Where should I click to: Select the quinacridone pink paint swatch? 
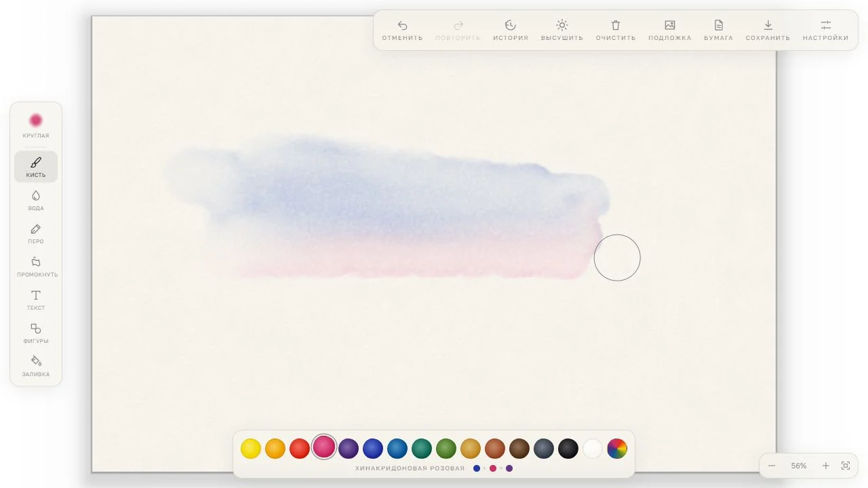pos(324,447)
